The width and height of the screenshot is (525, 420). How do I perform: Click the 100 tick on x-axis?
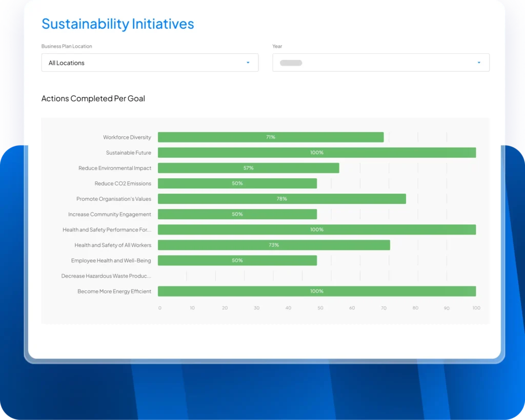click(x=476, y=308)
